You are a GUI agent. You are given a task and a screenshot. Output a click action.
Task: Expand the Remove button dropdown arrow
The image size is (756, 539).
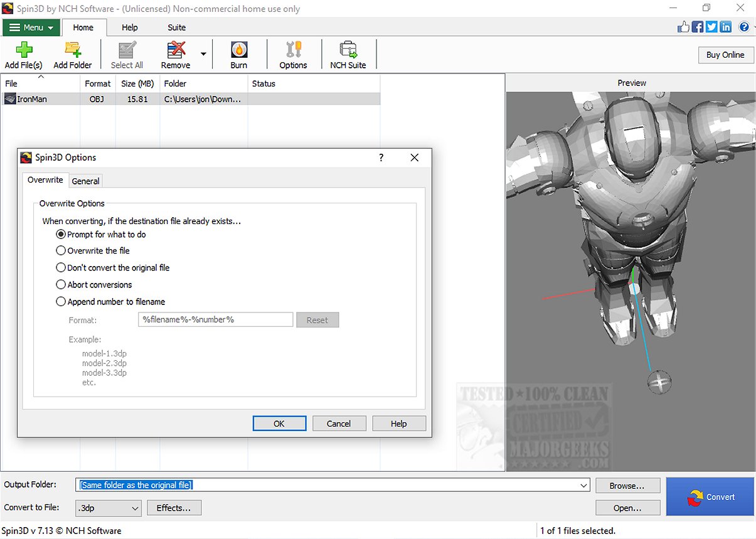pyautogui.click(x=203, y=55)
